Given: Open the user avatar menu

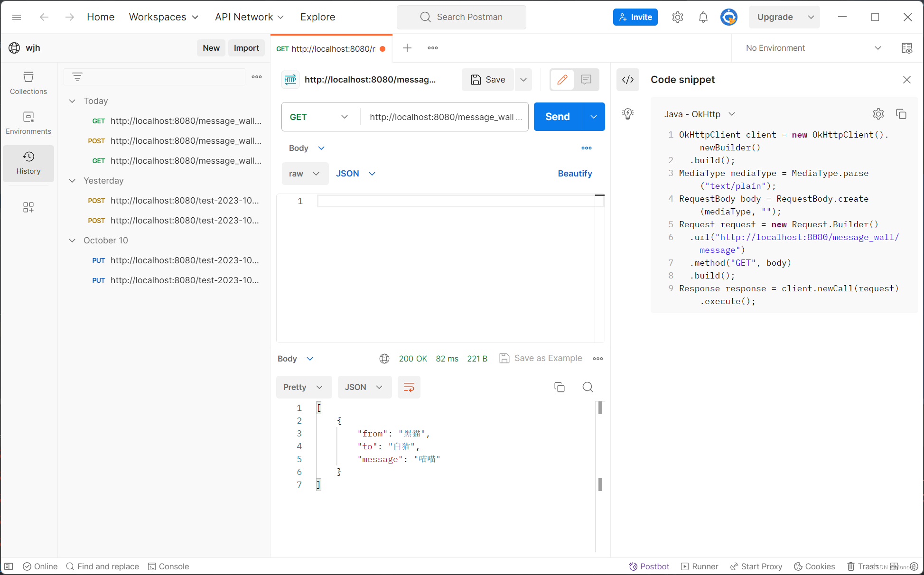Looking at the screenshot, I should click(729, 17).
